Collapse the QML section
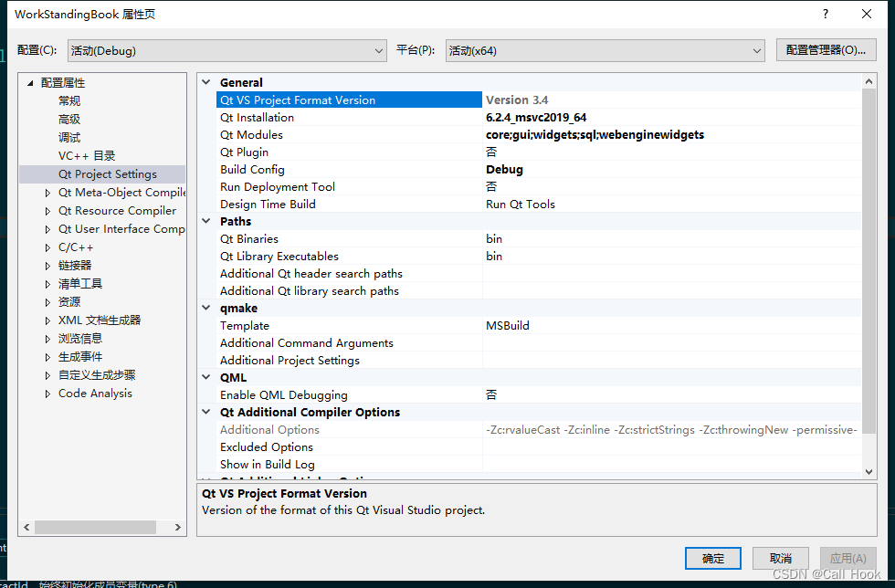895x588 pixels. 205,377
